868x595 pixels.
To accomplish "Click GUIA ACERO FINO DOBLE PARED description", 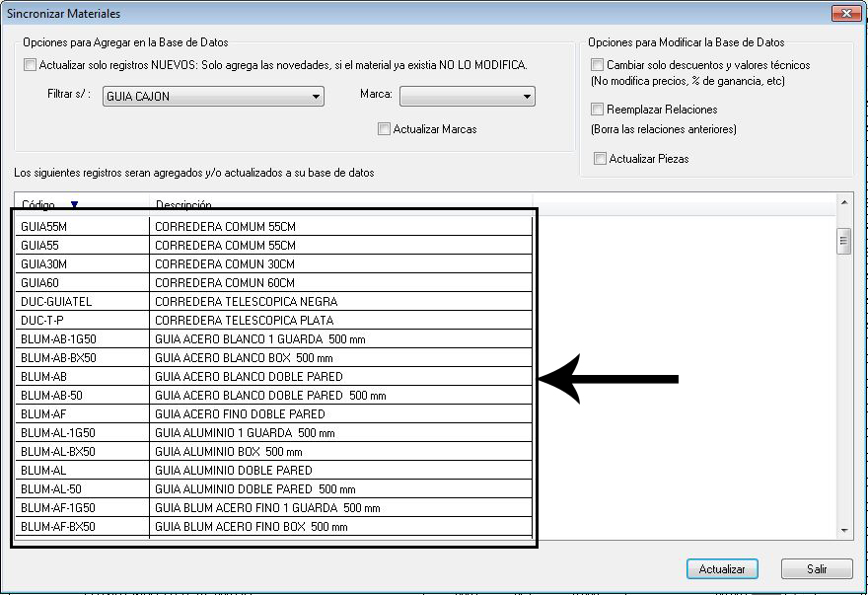I will pos(240,414).
